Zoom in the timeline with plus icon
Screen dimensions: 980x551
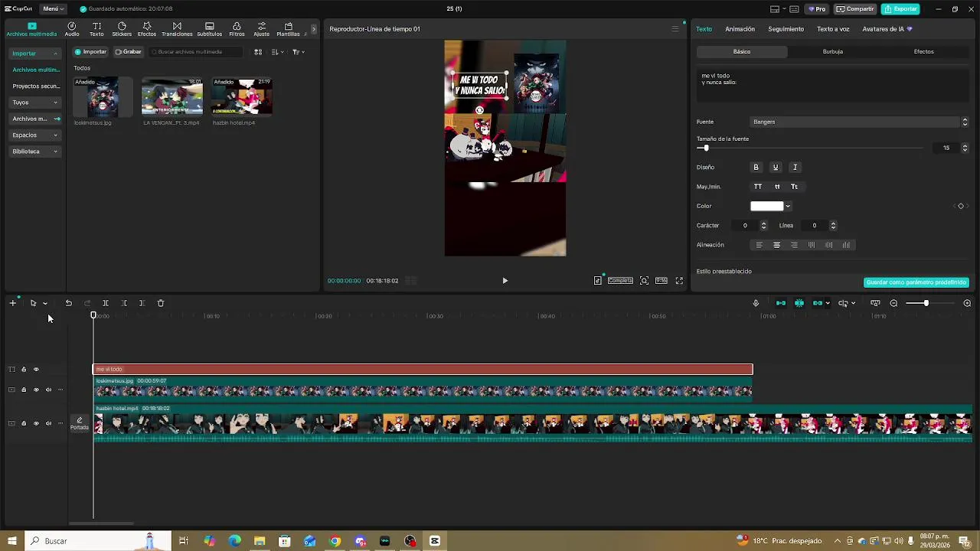967,303
